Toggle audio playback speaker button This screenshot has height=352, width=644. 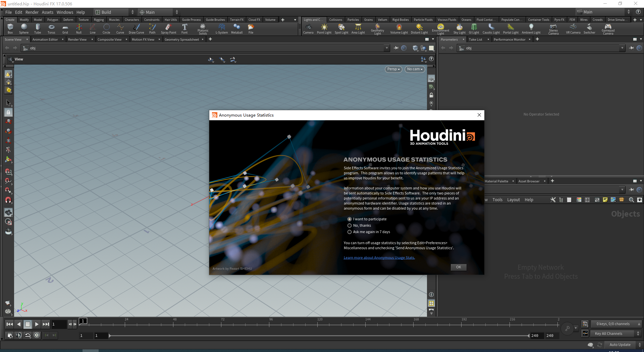[x=19, y=335]
